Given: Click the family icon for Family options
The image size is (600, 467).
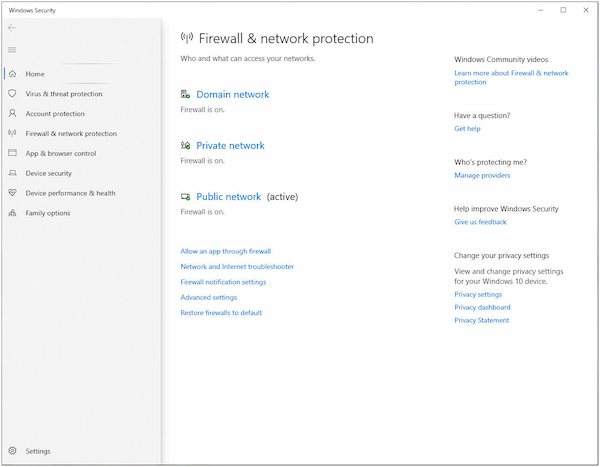Looking at the screenshot, I should [x=12, y=213].
